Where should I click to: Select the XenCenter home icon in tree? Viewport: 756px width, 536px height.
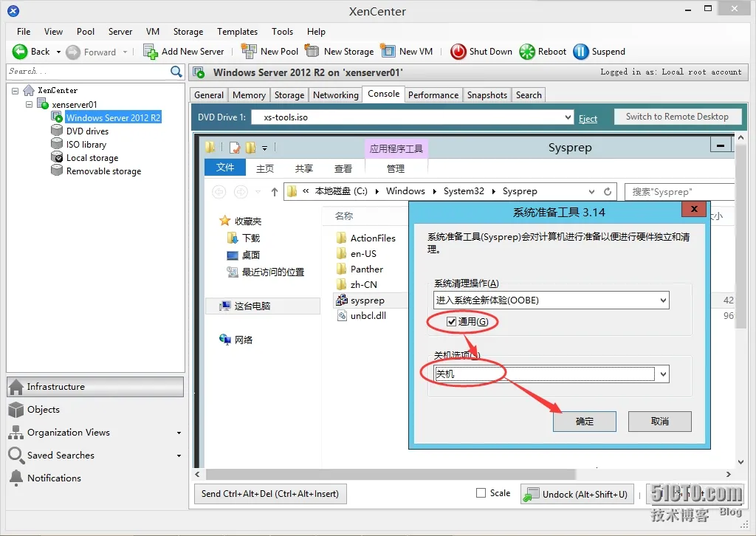click(29, 90)
